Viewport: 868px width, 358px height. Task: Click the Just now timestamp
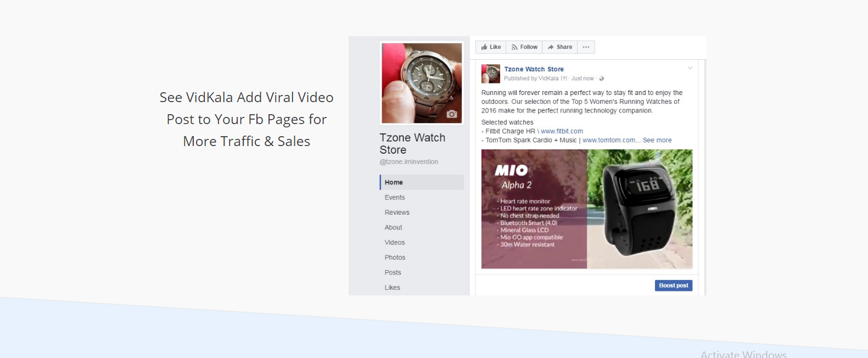[583, 79]
